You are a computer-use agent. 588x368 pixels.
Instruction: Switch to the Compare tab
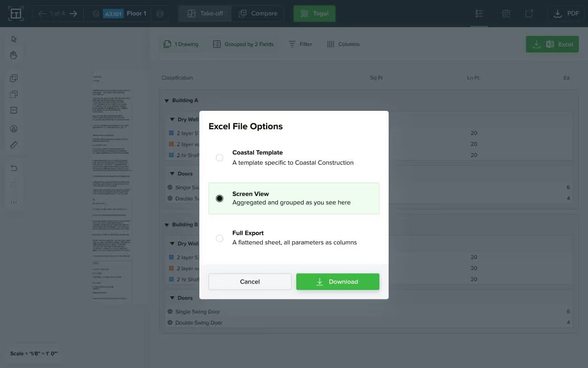coord(258,13)
